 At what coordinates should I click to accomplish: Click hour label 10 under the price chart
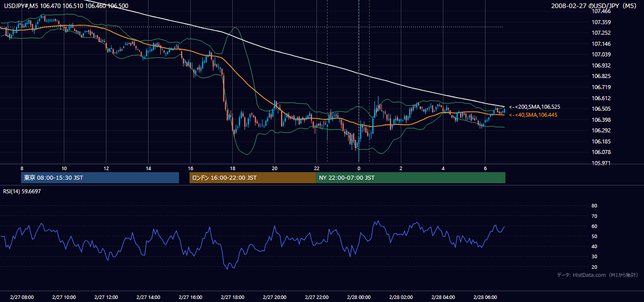coord(64,168)
